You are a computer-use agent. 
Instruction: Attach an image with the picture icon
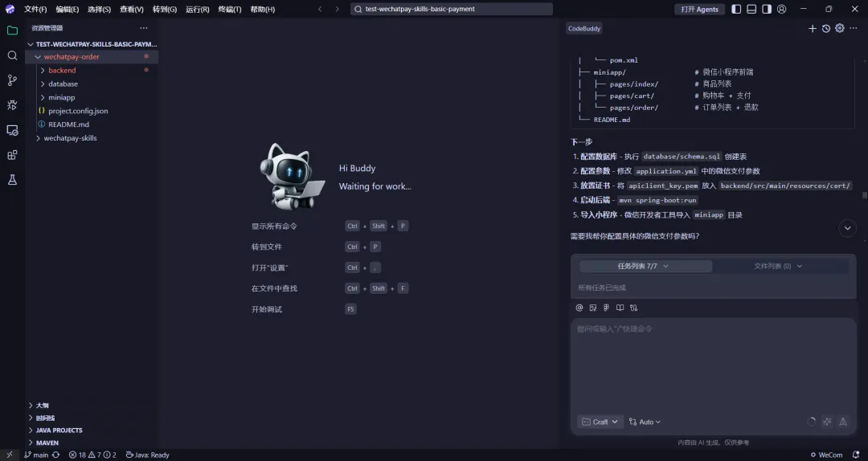[593, 308]
